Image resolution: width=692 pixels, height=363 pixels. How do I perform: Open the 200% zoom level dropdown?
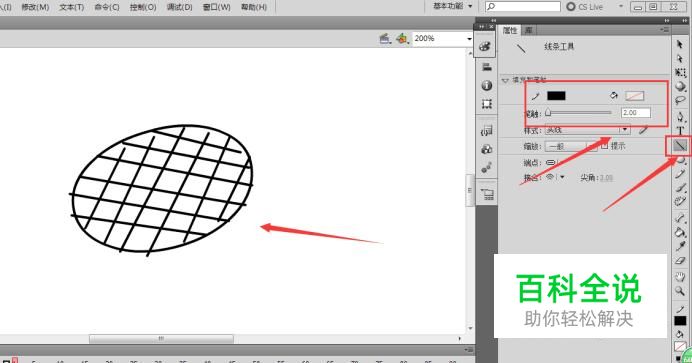click(469, 39)
